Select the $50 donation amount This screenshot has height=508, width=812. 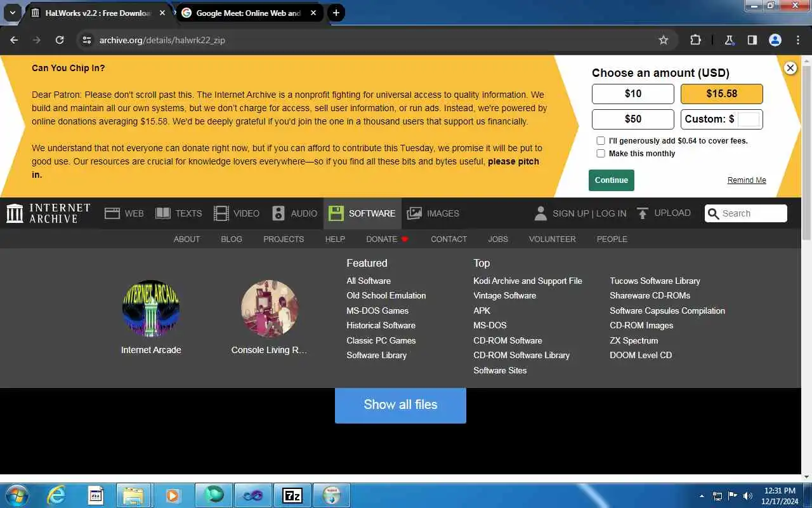(x=633, y=119)
